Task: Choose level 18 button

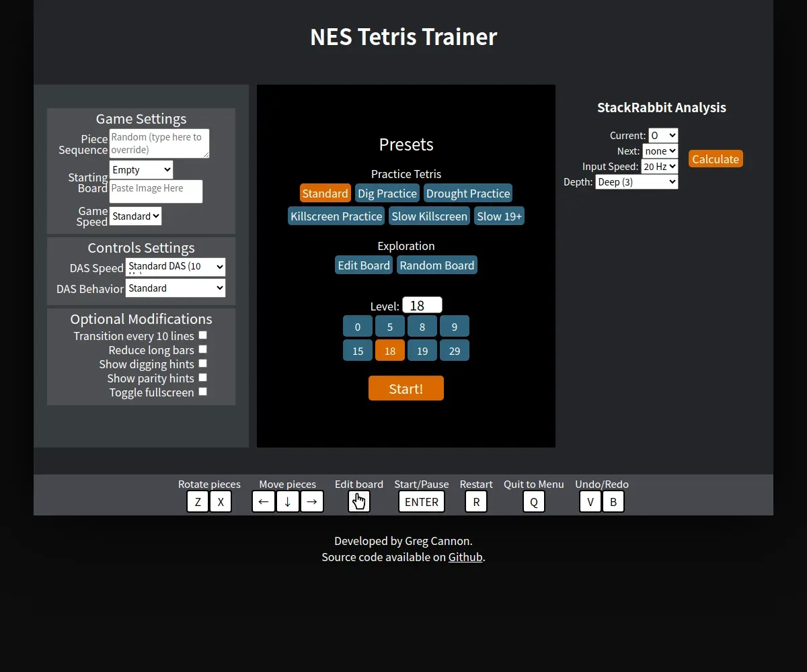Action: pos(390,351)
